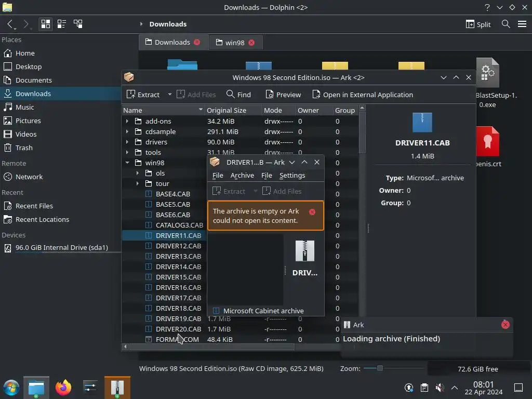Switch Dolphin to details tree view
This screenshot has height=399, width=532.
78,24
